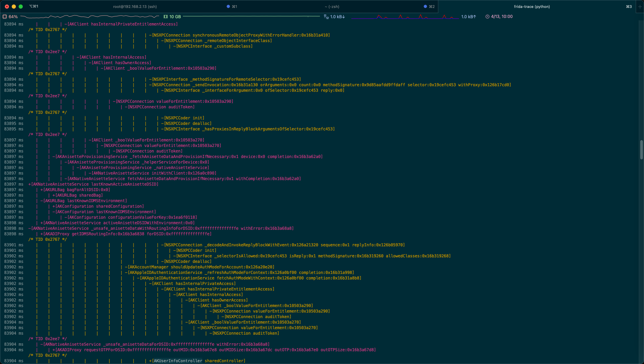Click the initWithClient:0x126a0c890 line
The image size is (644, 364).
(153, 173)
